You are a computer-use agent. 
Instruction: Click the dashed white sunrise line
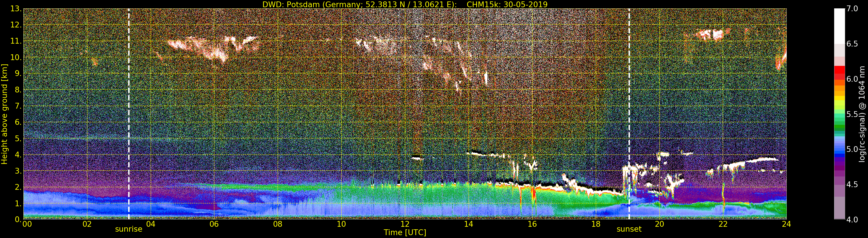[x=129, y=114]
